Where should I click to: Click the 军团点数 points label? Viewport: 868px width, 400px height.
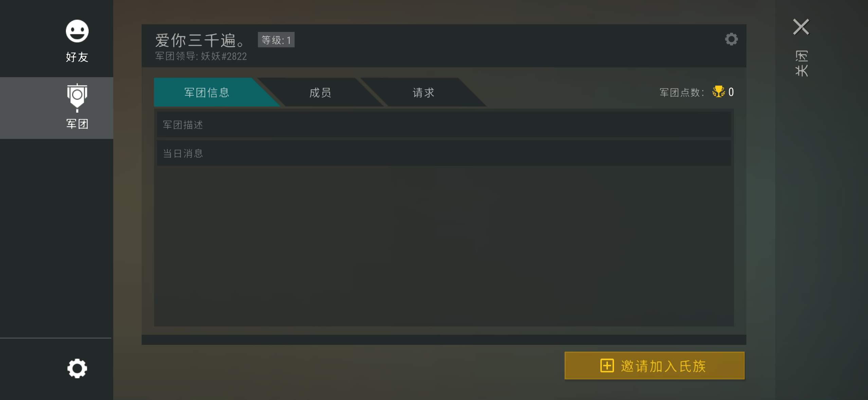tap(682, 92)
